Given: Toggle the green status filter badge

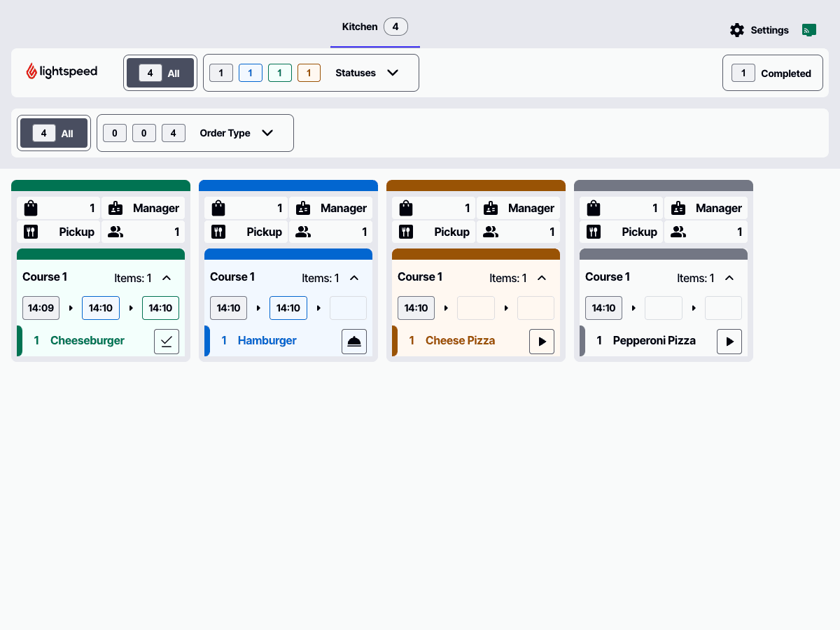Looking at the screenshot, I should tap(280, 73).
